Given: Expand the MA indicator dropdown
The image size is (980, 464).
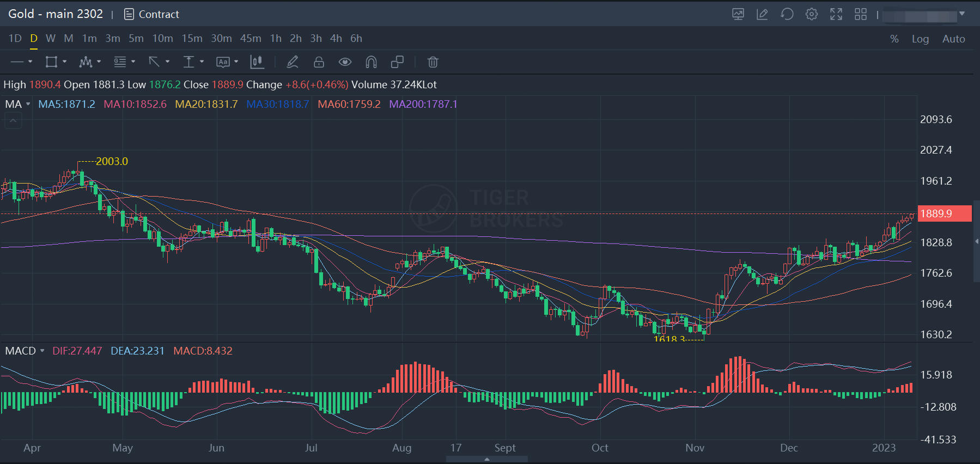Looking at the screenshot, I should [x=28, y=104].
